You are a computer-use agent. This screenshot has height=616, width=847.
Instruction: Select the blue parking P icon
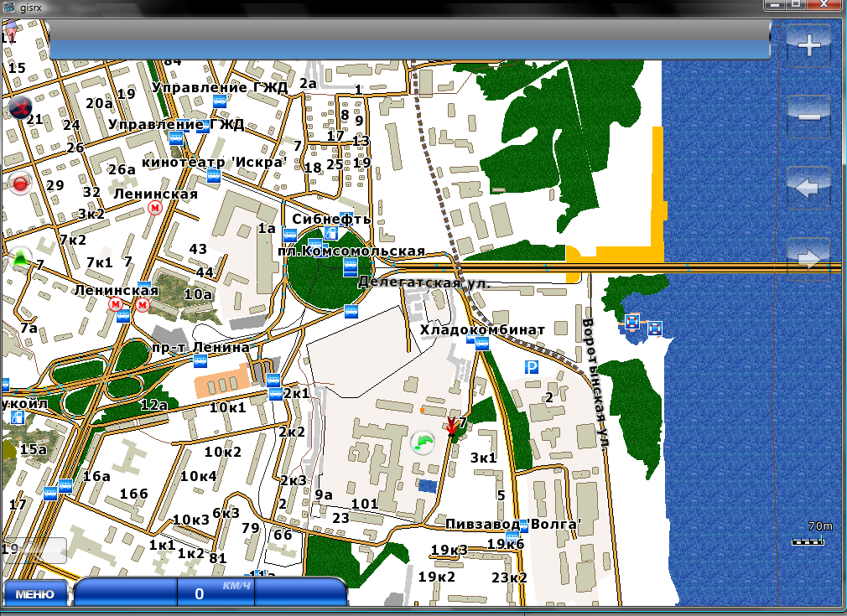coord(532,368)
